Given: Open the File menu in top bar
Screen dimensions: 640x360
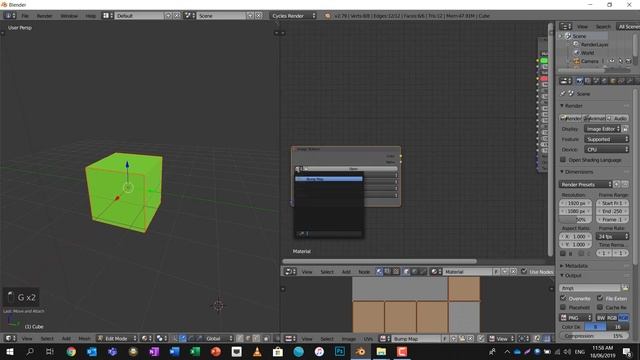Looking at the screenshot, I should click(x=25, y=16).
